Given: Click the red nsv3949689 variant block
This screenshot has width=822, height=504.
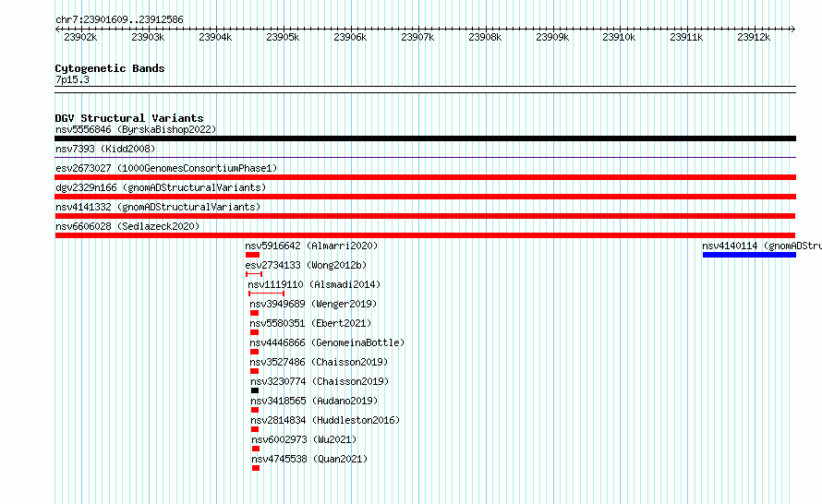Looking at the screenshot, I should (x=254, y=313).
